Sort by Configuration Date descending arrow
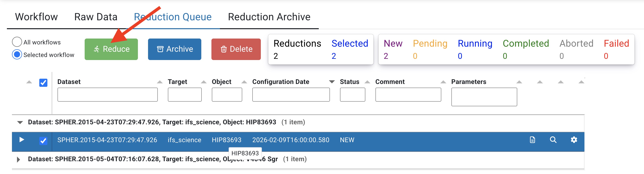 (332, 82)
